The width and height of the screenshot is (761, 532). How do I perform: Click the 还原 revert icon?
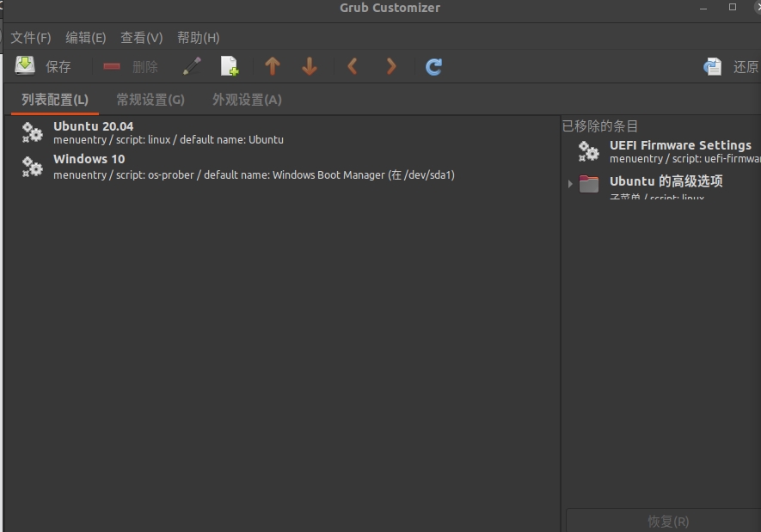pos(712,65)
